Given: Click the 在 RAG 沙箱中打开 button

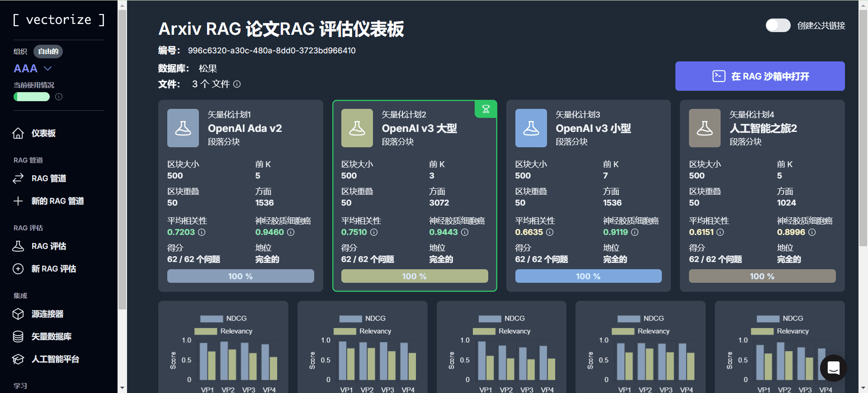Looking at the screenshot, I should [x=760, y=76].
